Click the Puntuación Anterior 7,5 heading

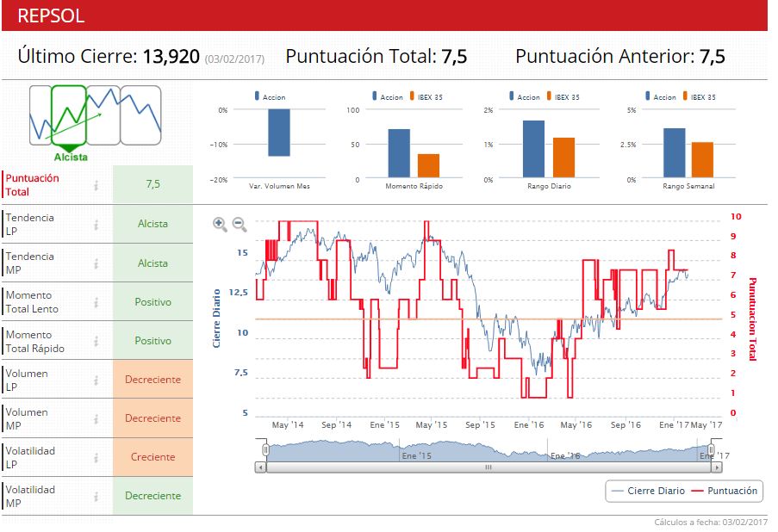pyautogui.click(x=620, y=56)
